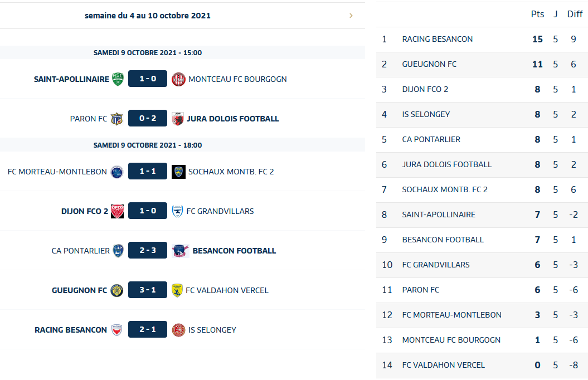Click the Montceau FC Bourgogne club crest

point(178,79)
